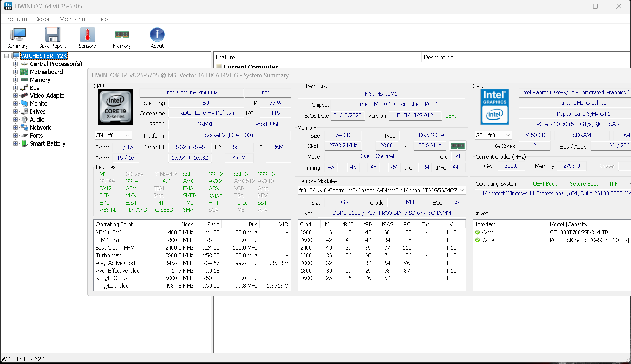The image size is (631, 364).
Task: Click green status icon of CT4000T700SSD3 drive
Action: click(x=477, y=232)
